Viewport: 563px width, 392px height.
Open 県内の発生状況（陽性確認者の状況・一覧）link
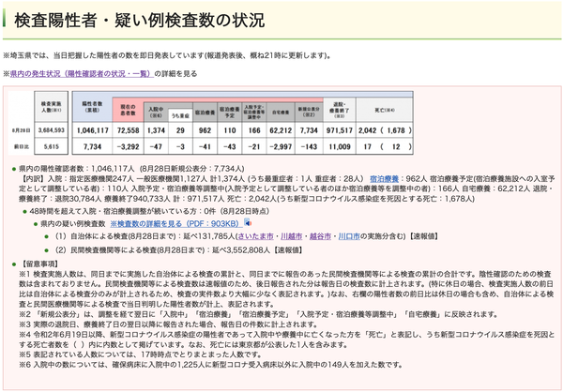pos(82,73)
